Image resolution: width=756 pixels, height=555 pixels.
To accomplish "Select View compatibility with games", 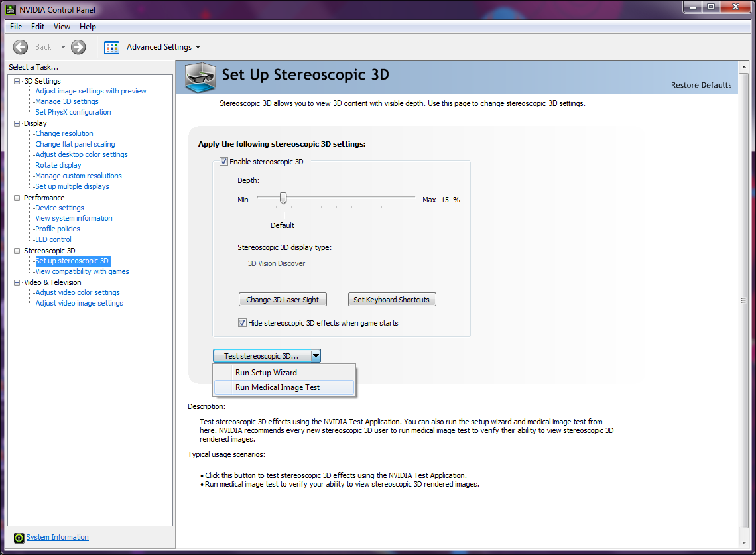I will coord(82,271).
